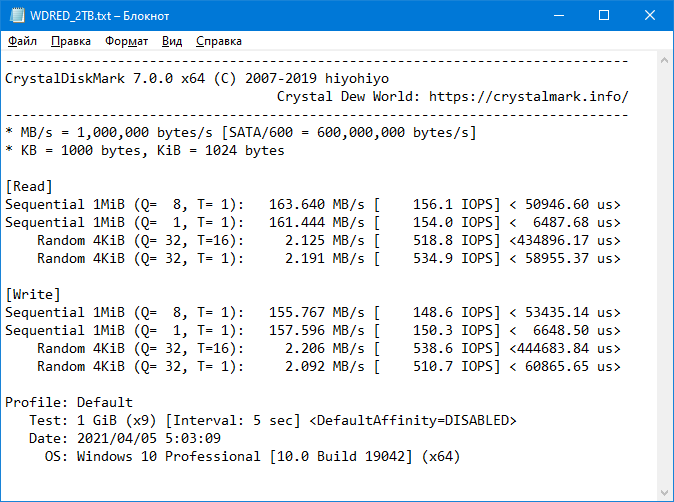Click the 154.0 IOPS value
Screen dimensions: 674x502
[453, 223]
